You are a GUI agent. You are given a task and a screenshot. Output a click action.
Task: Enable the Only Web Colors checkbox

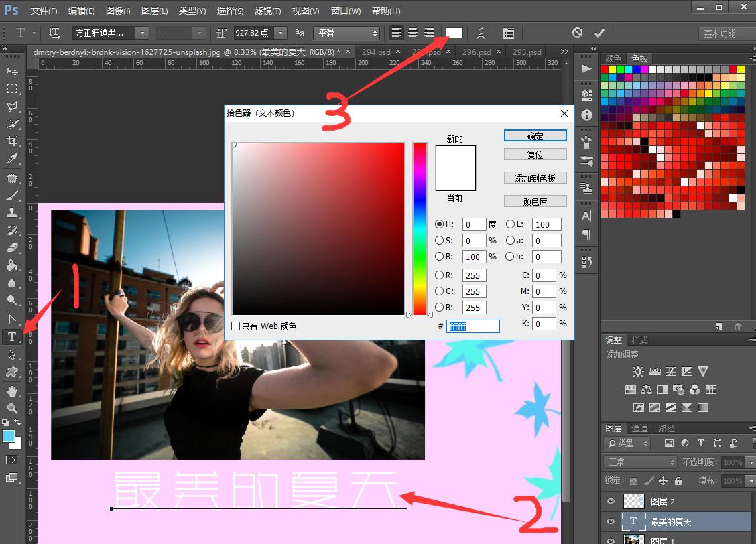235,326
